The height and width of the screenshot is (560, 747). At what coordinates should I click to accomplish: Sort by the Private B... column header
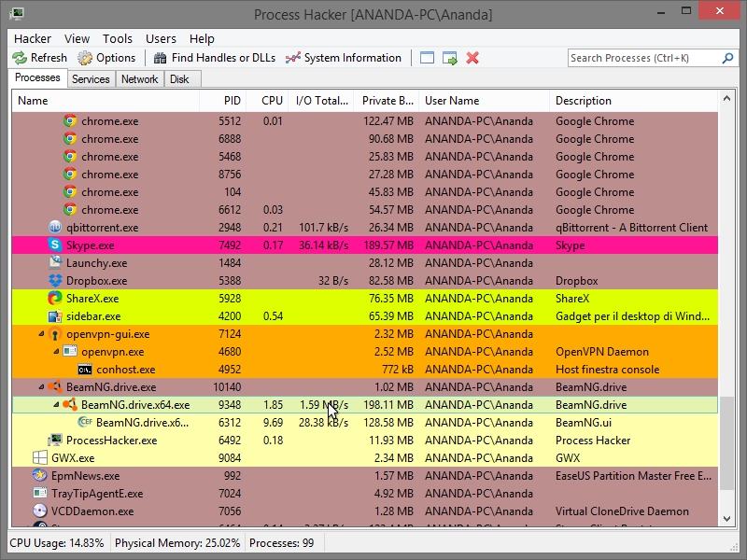point(387,101)
